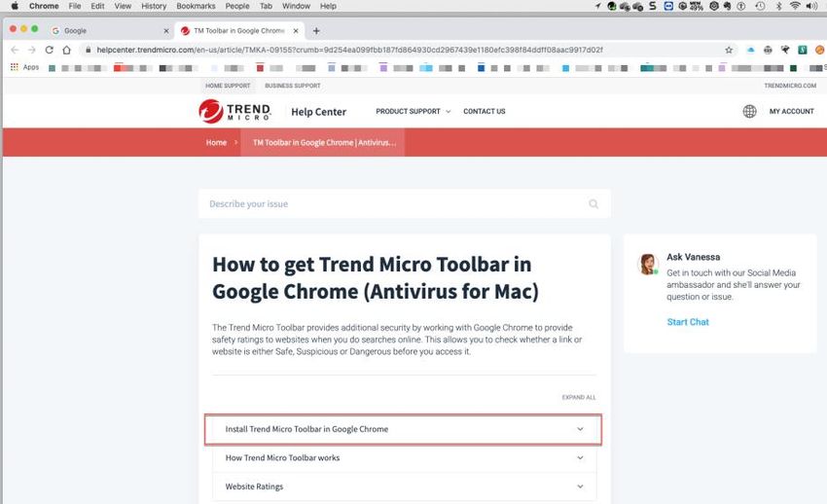Open the Apps bookmarks shortcut
The height and width of the screenshot is (504, 827).
[x=24, y=67]
